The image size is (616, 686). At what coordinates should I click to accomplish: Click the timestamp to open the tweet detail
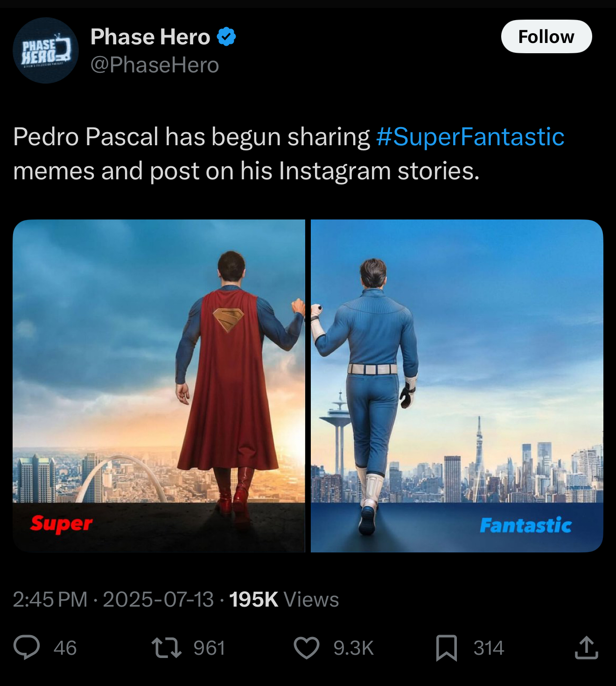[x=50, y=600]
